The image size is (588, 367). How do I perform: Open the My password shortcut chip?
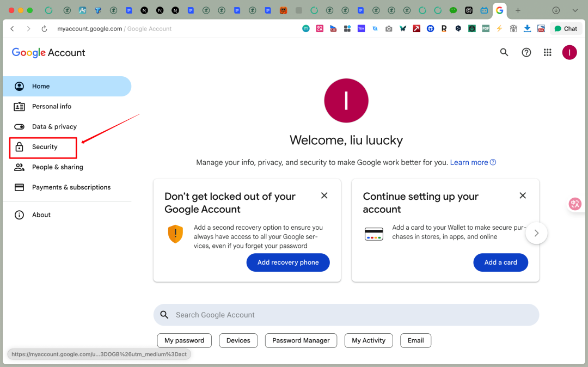[x=184, y=340]
